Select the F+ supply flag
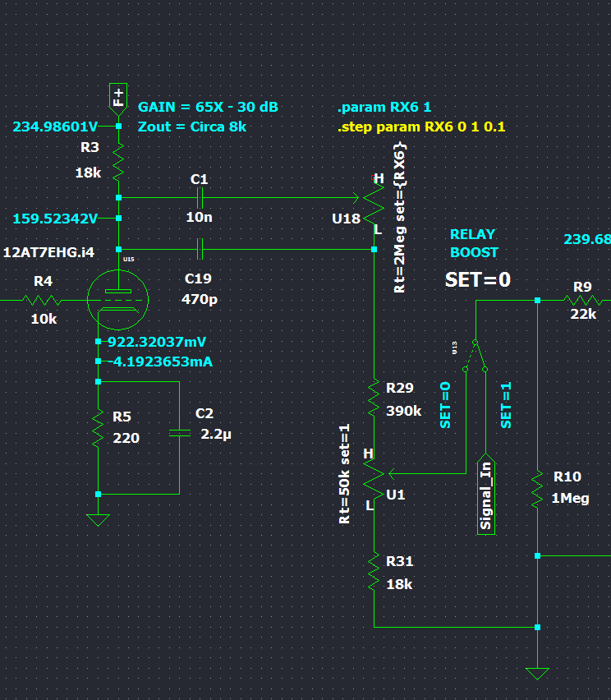The width and height of the screenshot is (611, 700). (119, 96)
